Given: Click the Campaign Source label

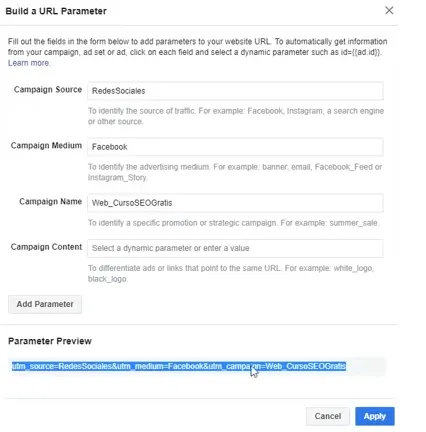Looking at the screenshot, I should pos(48,89).
